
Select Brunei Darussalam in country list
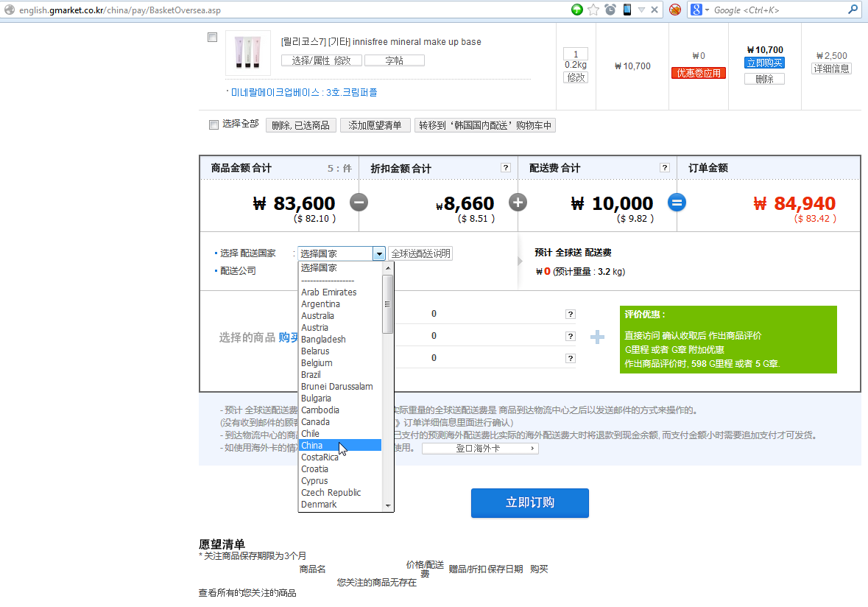coord(340,386)
